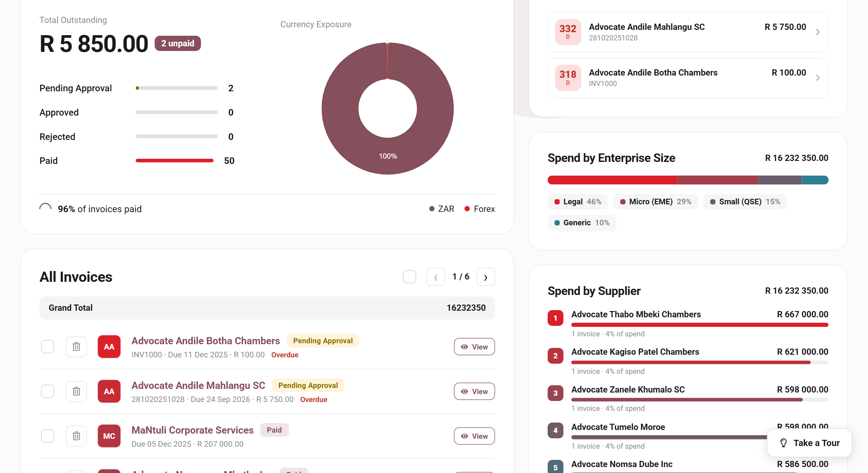Click trash icon for Advocate Andile Mahlangu SC
The height and width of the screenshot is (473, 868).
coord(76,391)
